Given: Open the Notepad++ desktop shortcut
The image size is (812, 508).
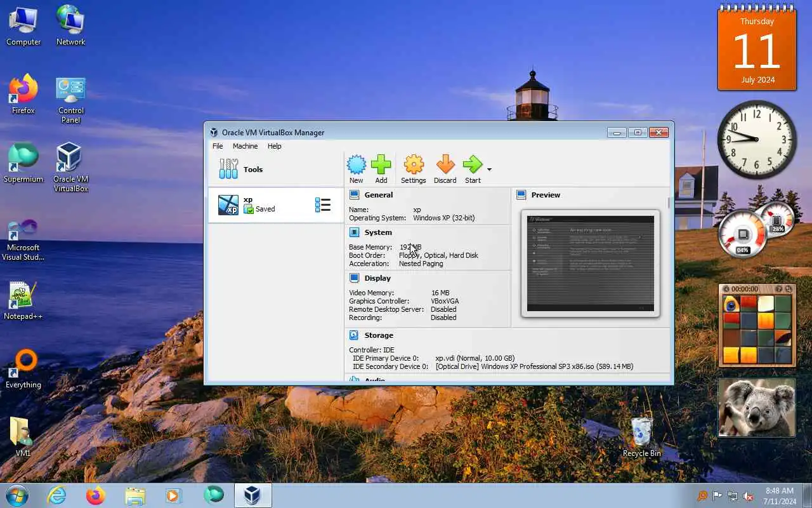Looking at the screenshot, I should 23,300.
